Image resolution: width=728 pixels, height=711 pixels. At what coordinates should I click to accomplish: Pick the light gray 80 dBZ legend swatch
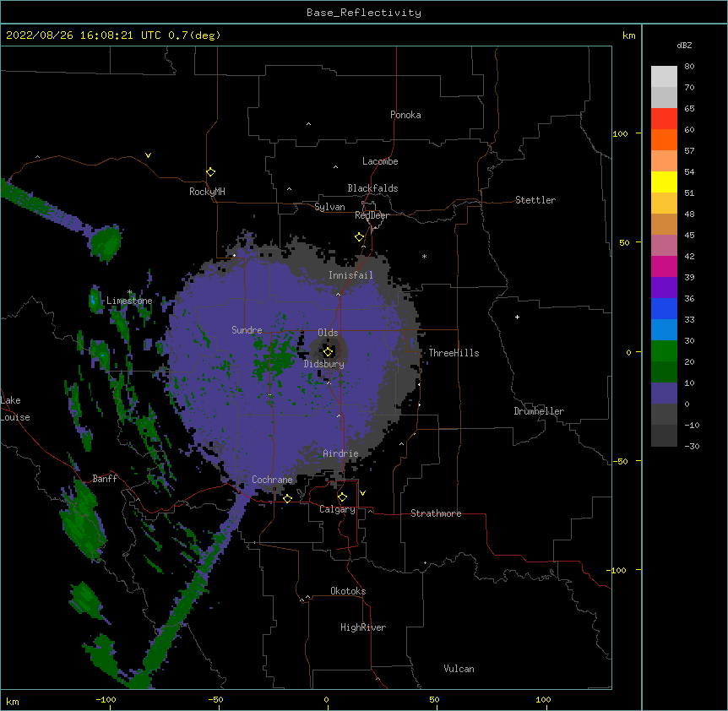pos(664,77)
